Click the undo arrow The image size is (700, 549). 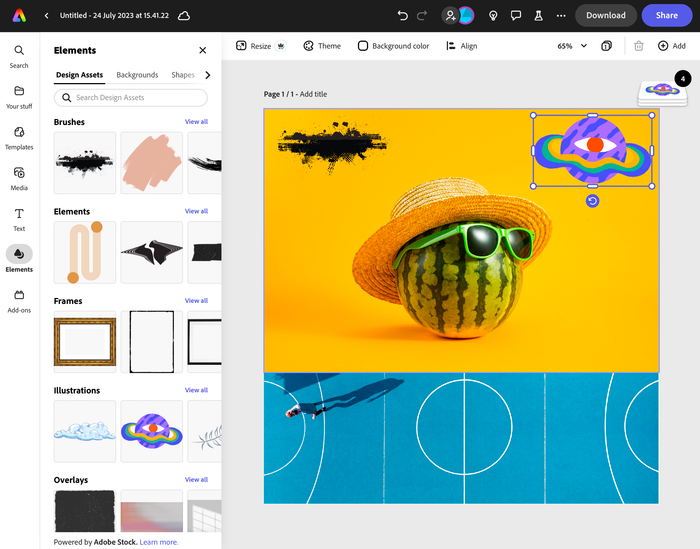402,16
